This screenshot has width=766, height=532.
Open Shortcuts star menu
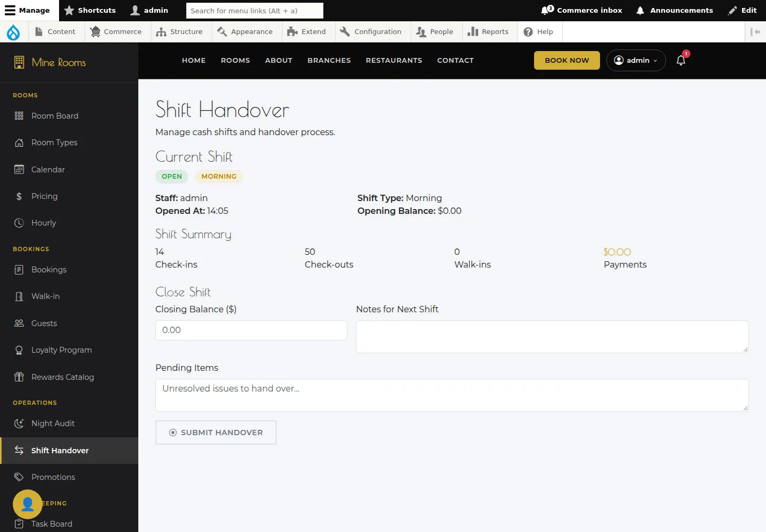(90, 10)
